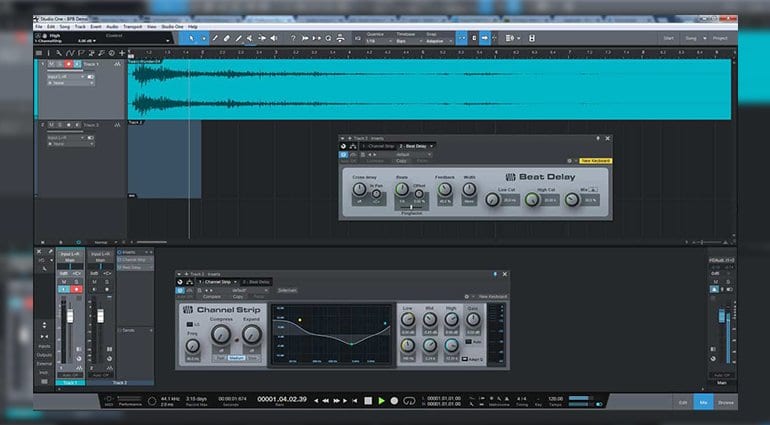Click routing icon in Channel Strip window
770x425 pixels.
click(189, 282)
